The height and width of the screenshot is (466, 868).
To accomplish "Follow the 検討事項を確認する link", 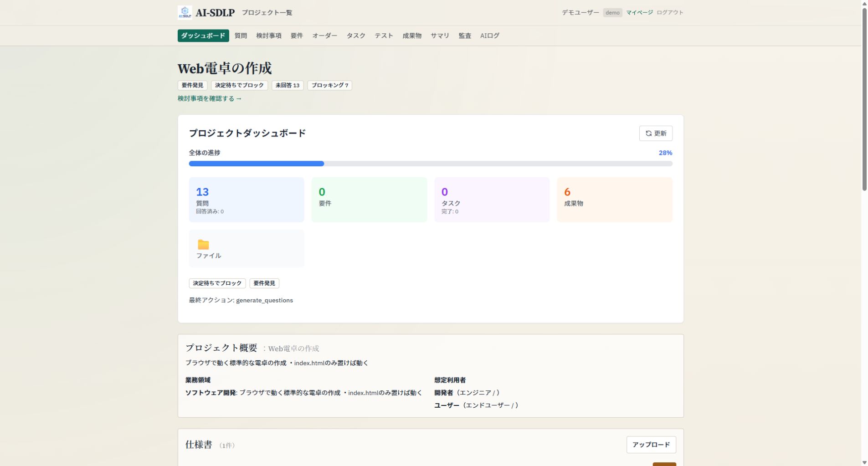I will 210,98.
